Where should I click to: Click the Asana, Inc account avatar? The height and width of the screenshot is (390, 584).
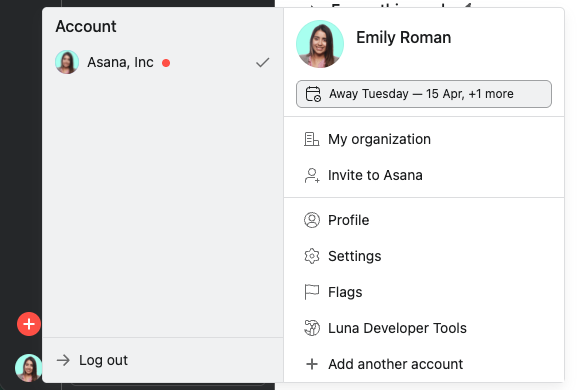click(x=67, y=62)
